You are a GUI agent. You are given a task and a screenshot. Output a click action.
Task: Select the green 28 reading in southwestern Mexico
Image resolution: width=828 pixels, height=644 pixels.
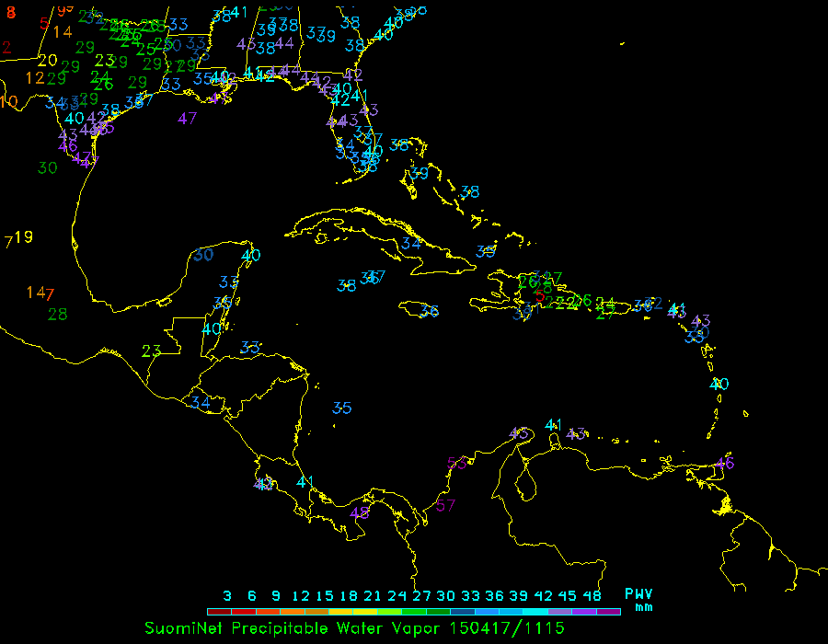pos(57,314)
